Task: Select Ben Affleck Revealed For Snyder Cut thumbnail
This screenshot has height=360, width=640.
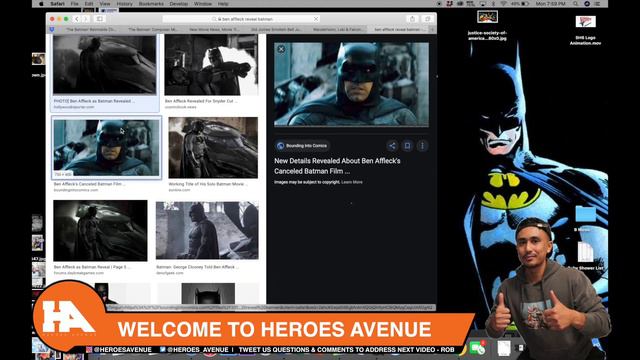Action: coord(211,65)
